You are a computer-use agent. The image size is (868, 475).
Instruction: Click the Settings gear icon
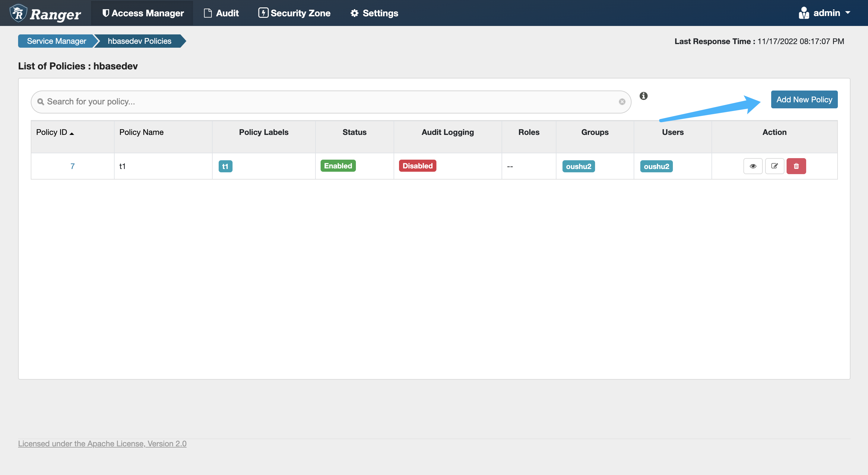[x=354, y=13]
